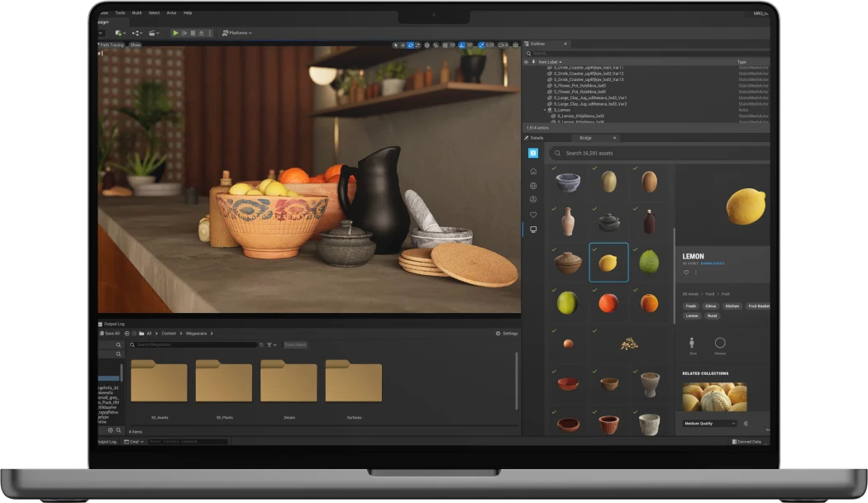Open the Medium Quality dropdown
The width and height of the screenshot is (868, 503).
(709, 424)
